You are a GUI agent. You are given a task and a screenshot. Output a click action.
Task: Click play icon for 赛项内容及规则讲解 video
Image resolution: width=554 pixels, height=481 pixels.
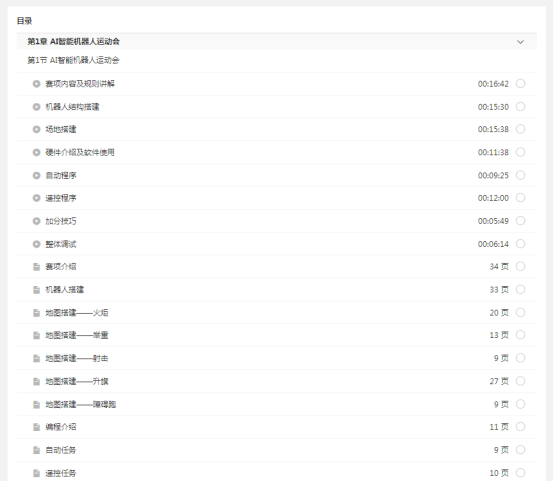pos(36,84)
